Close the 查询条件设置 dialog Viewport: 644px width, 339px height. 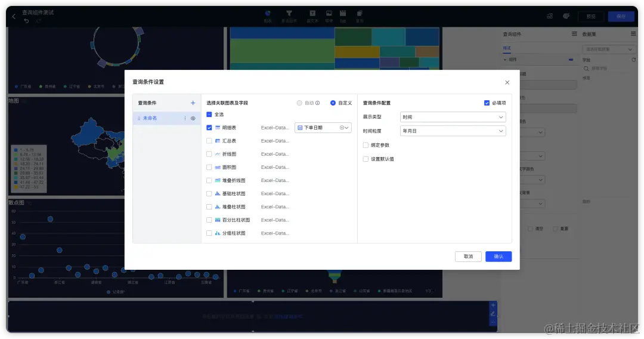[507, 82]
